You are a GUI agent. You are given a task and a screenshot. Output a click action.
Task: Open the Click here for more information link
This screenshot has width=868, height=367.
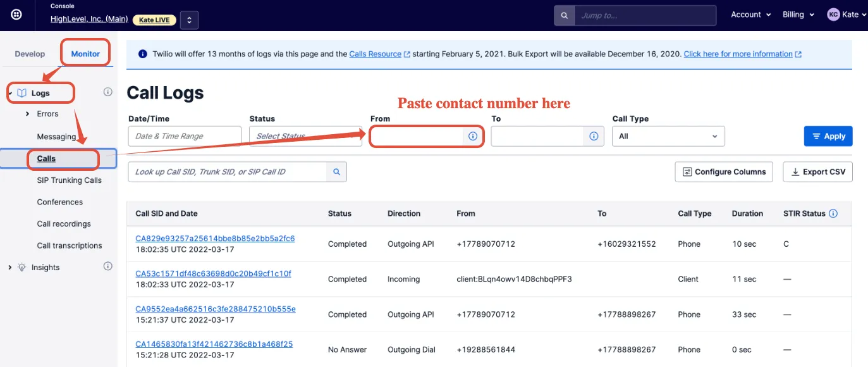tap(742, 54)
